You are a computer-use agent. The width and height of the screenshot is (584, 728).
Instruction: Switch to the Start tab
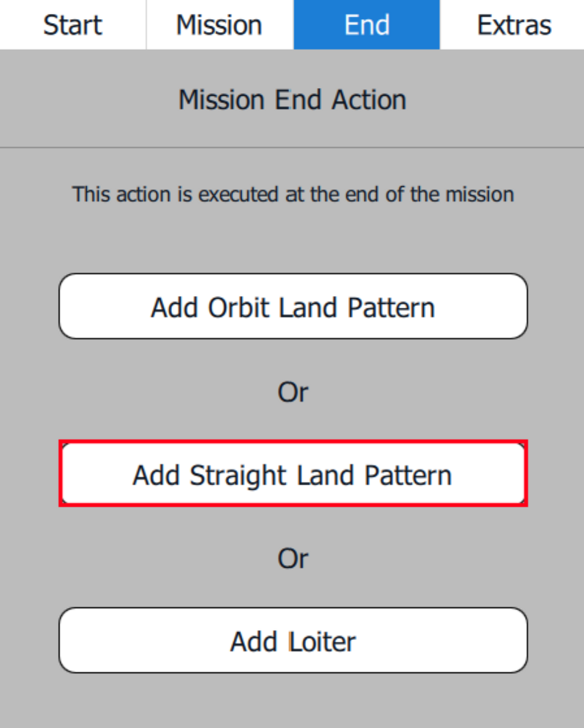coord(73,25)
